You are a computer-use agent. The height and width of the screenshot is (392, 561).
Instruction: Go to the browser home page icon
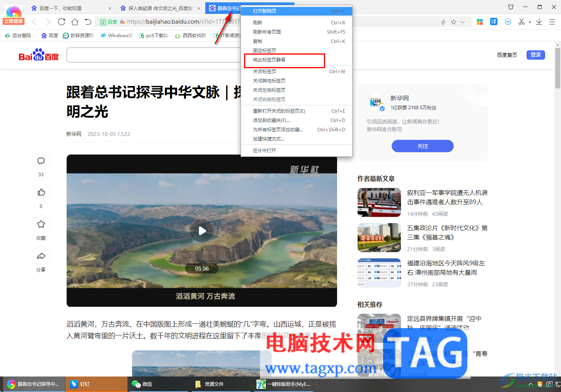point(75,22)
